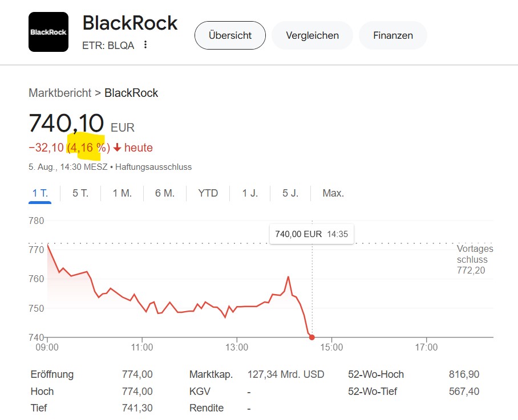Screen dimensions: 518x420
Task: Open the three-dot more options menu
Action: point(145,44)
